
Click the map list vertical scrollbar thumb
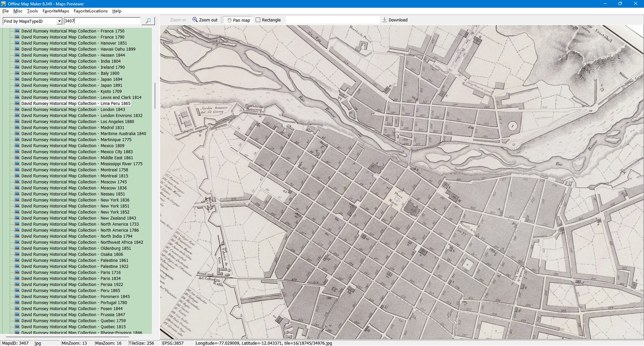[155, 96]
